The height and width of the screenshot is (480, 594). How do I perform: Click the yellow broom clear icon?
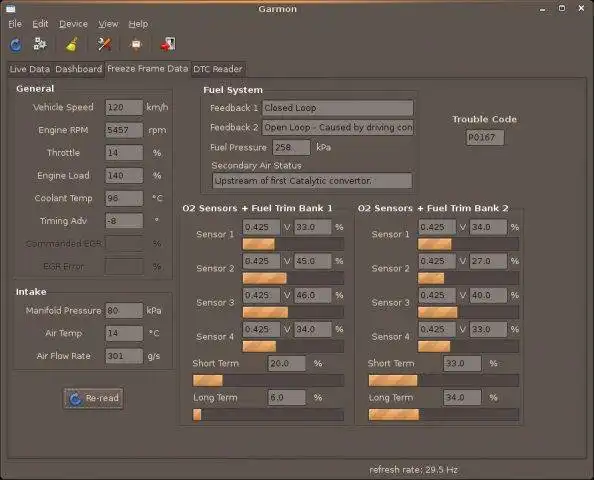tap(72, 44)
